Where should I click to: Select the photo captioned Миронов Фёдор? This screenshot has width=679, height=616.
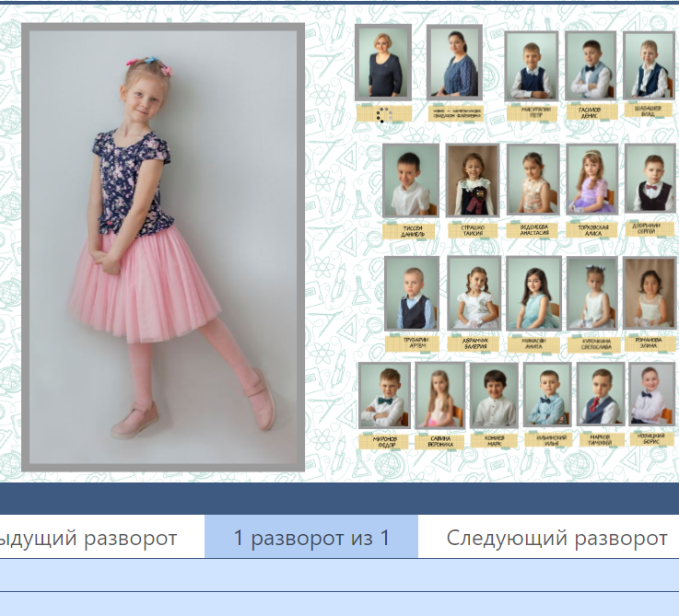(x=384, y=396)
